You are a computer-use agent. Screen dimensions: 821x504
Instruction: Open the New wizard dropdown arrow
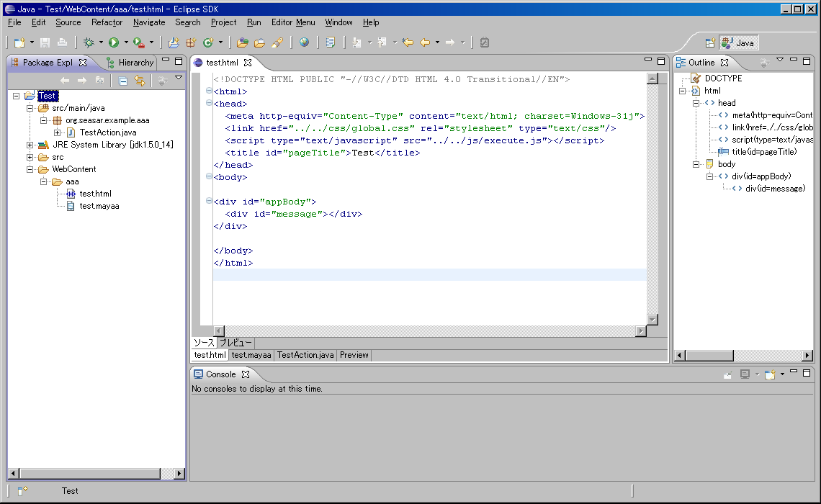(32, 42)
